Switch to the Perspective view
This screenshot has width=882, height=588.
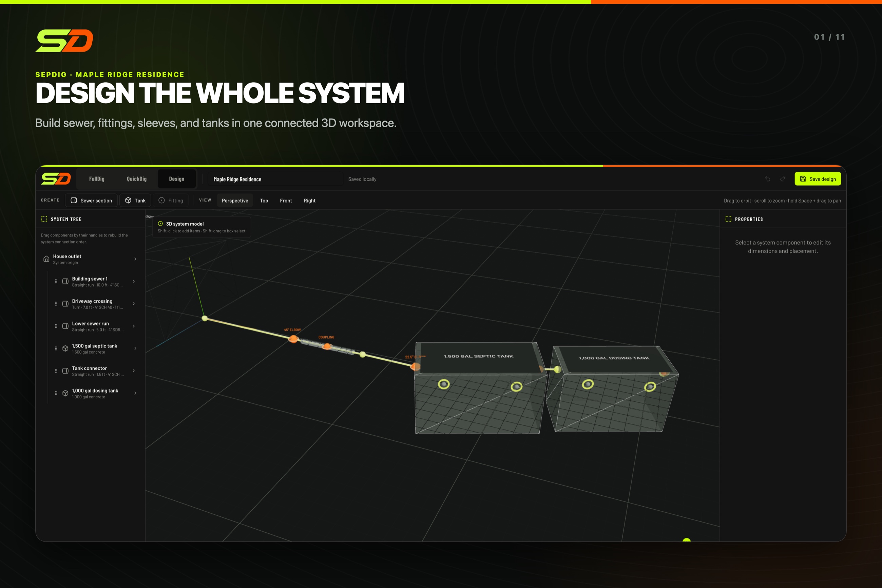pyautogui.click(x=235, y=201)
